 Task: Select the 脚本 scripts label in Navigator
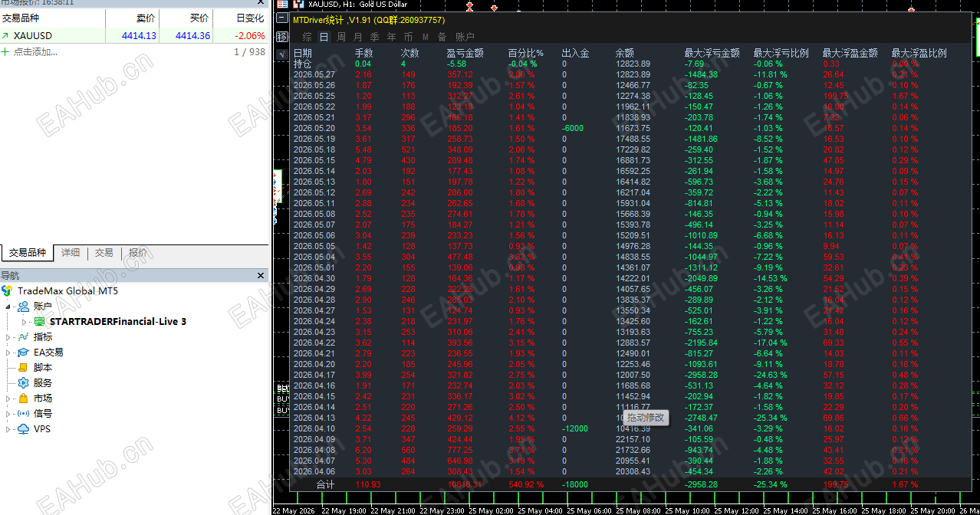(x=43, y=368)
